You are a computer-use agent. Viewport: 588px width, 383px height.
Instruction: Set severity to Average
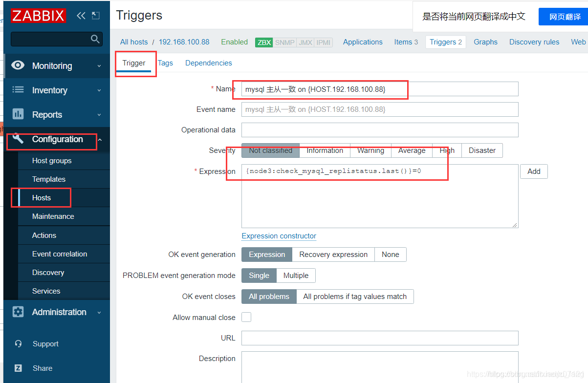pyautogui.click(x=412, y=150)
